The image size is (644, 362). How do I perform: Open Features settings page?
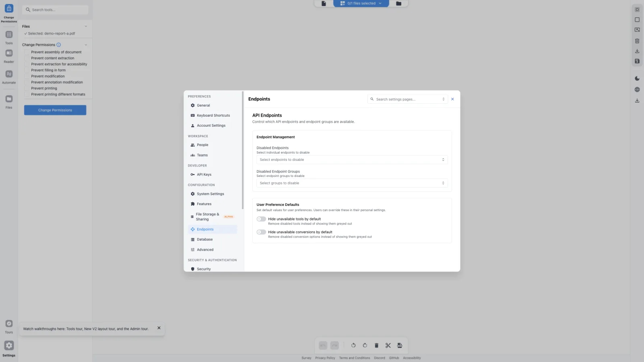[213, 204]
